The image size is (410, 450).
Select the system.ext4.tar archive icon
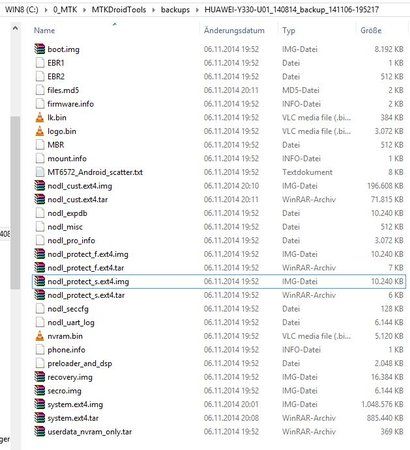[39, 418]
